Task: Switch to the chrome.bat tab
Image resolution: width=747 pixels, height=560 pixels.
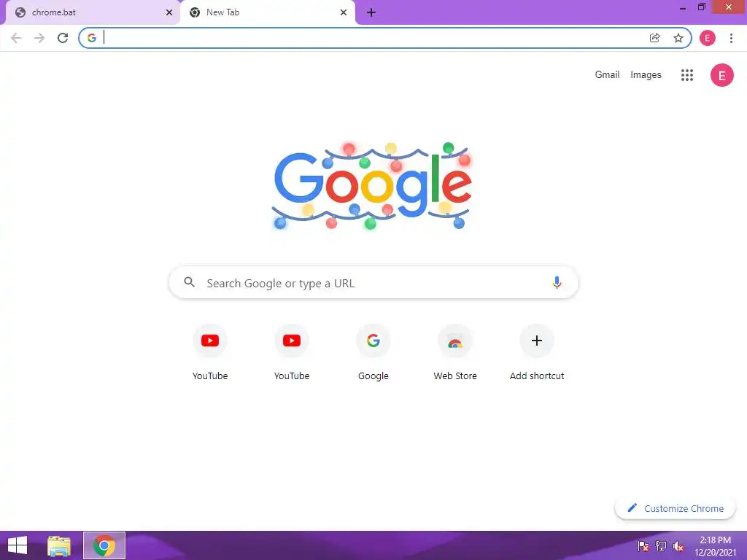Action: click(93, 12)
